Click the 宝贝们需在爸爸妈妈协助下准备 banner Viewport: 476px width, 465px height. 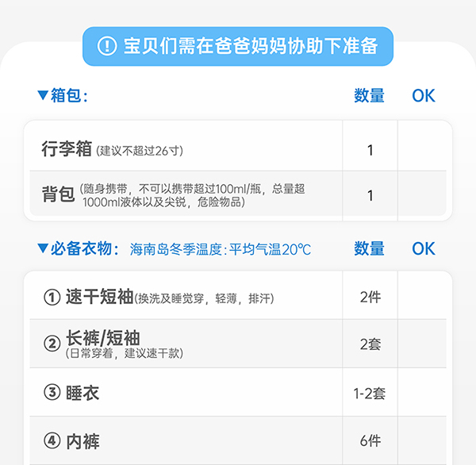coord(238,46)
